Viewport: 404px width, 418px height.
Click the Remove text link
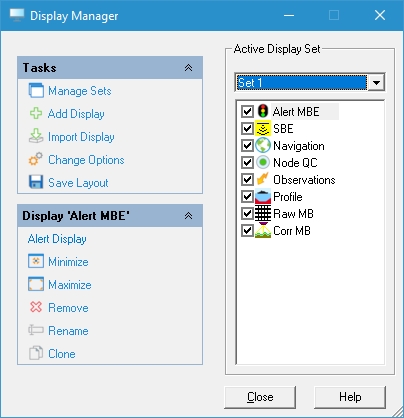coord(68,307)
